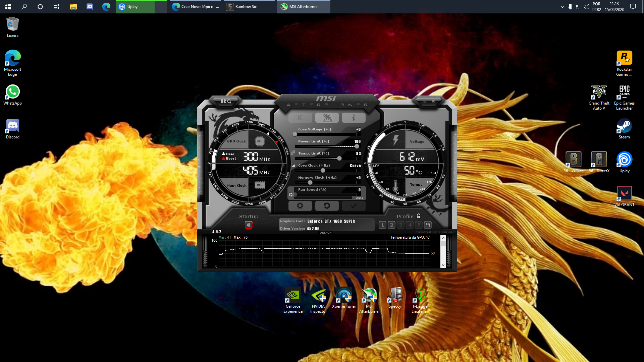Open the R6 - Vulkan shortcut
644x362 pixels.
(574, 163)
